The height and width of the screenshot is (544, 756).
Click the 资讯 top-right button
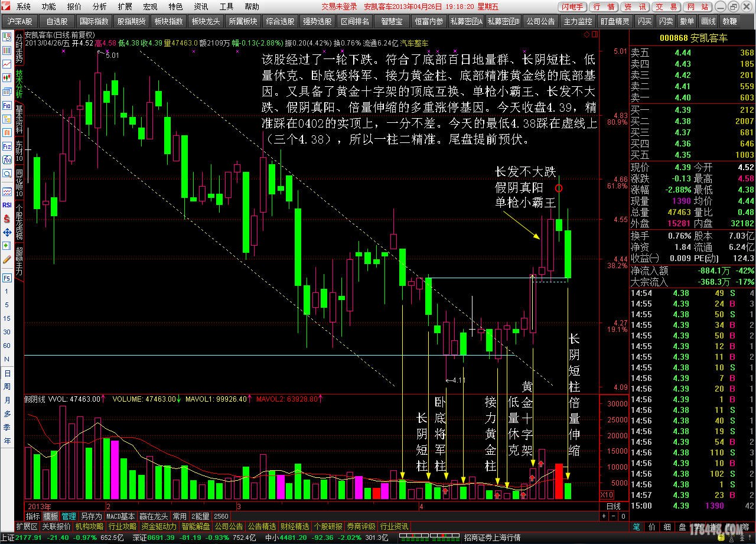[635, 6]
